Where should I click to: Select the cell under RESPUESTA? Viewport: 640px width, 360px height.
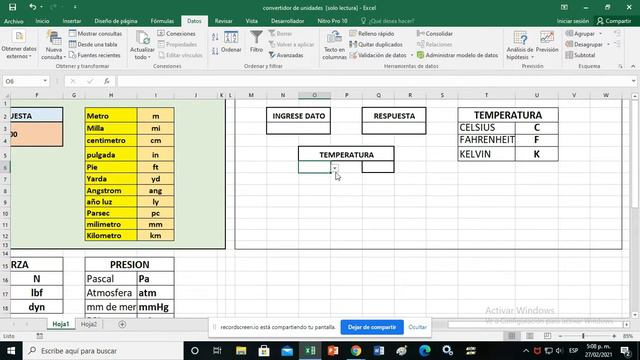coord(394,128)
